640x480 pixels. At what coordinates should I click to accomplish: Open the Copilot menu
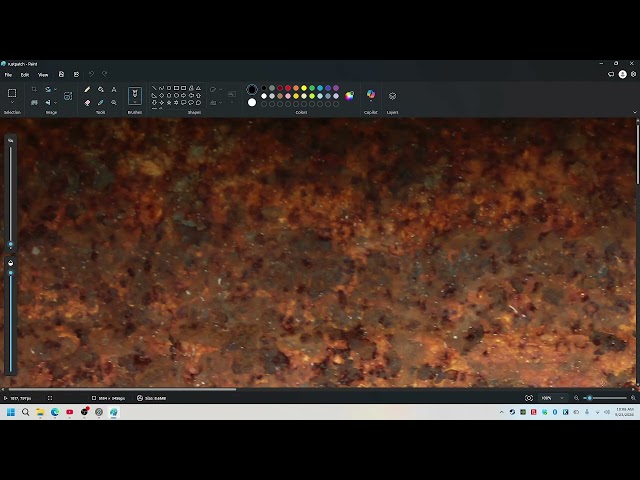tap(371, 95)
